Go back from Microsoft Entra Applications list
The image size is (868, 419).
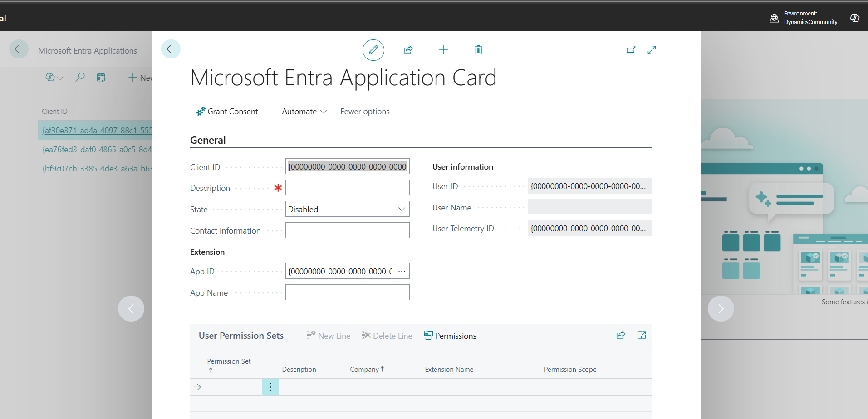tap(19, 49)
